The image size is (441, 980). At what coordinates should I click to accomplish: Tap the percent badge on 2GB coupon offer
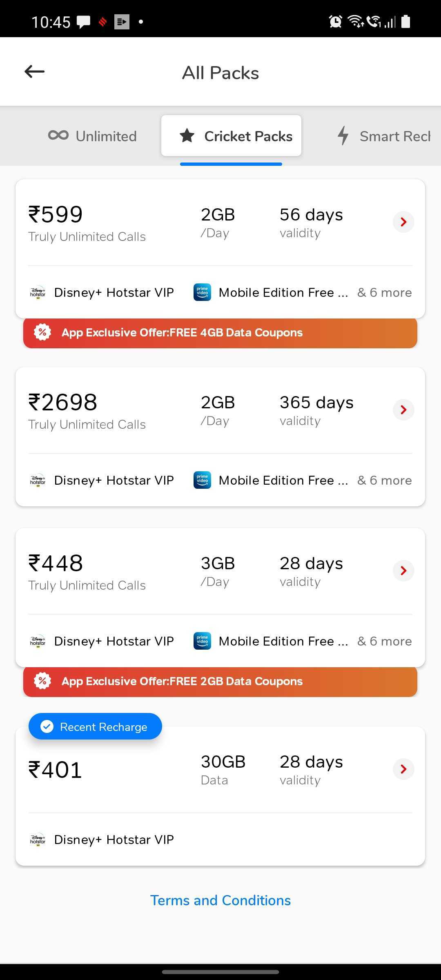42,681
